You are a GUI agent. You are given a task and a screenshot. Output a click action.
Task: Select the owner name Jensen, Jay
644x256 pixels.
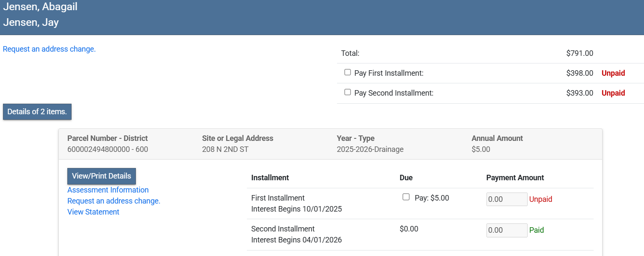31,22
